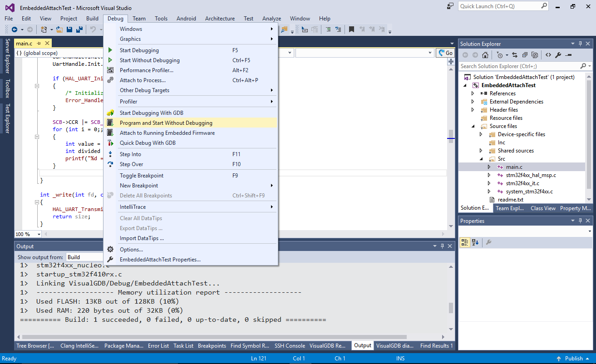Click the search magnifier in Solution Explorer search
The height and width of the screenshot is (364, 596).
(584, 66)
